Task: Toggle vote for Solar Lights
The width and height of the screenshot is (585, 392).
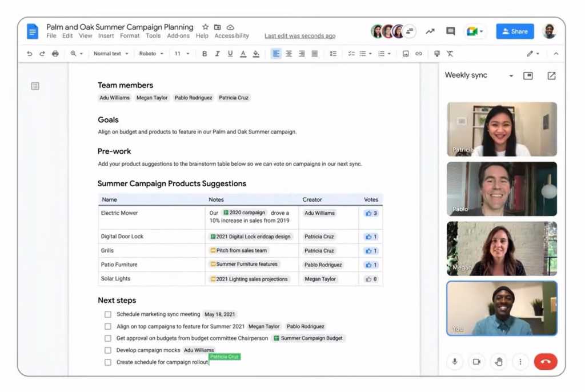Action: 371,279
